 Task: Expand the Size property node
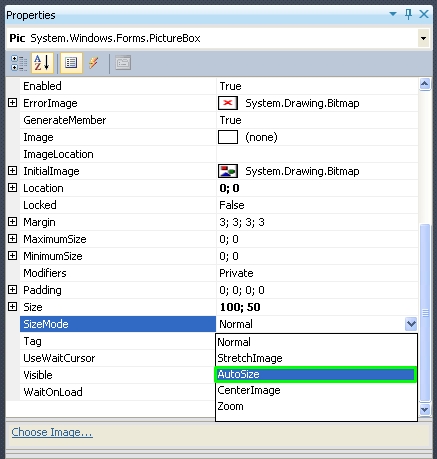12,306
